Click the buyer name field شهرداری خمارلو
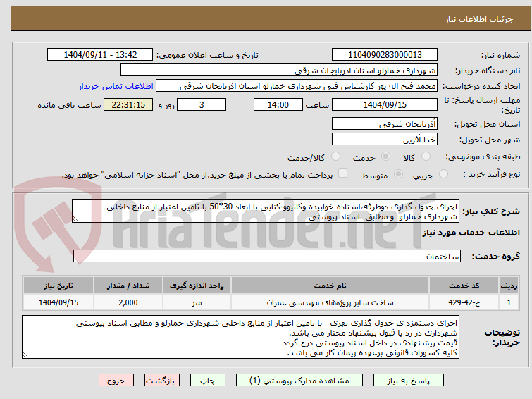Viewport: 532px width, 399px height. [278, 70]
